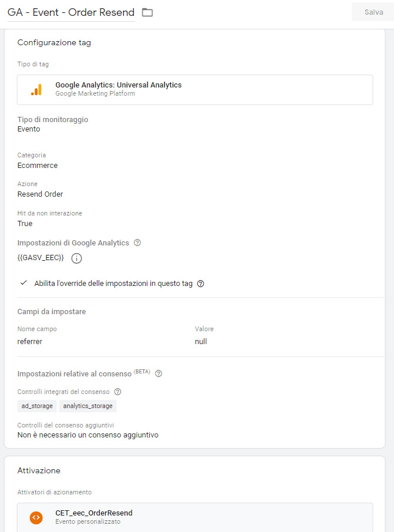The height and width of the screenshot is (532, 394).
Task: Click the folder icon beside tag name
Action: coord(147,12)
